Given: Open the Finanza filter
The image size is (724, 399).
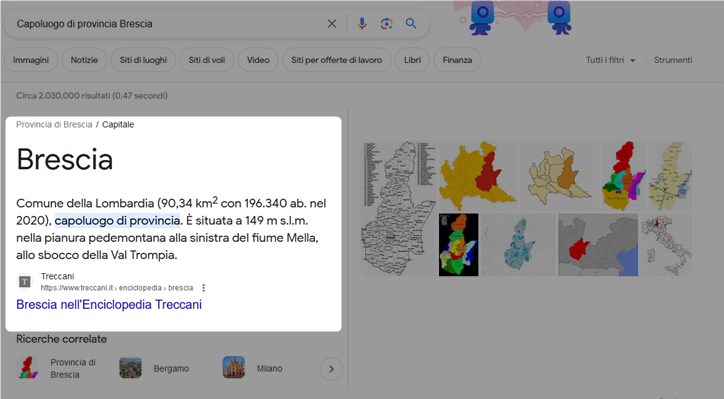Looking at the screenshot, I should click(457, 60).
